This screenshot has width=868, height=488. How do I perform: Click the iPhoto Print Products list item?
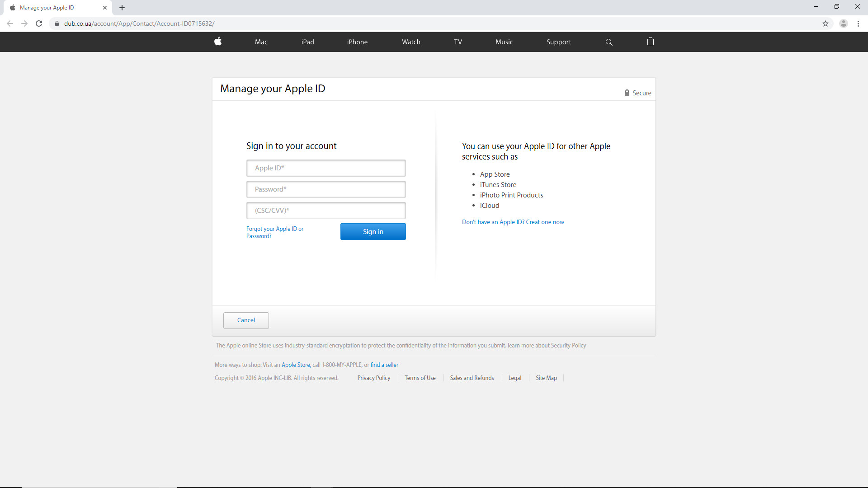(x=512, y=195)
